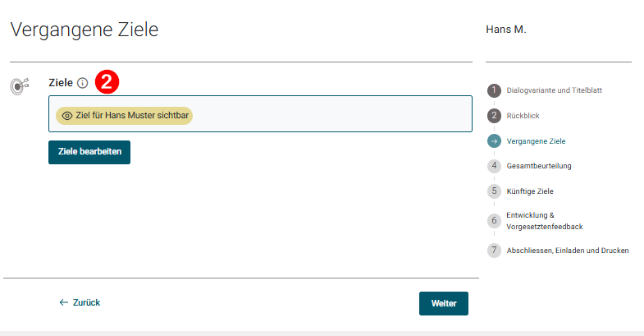Jump to Künftige Ziele step

530,191
